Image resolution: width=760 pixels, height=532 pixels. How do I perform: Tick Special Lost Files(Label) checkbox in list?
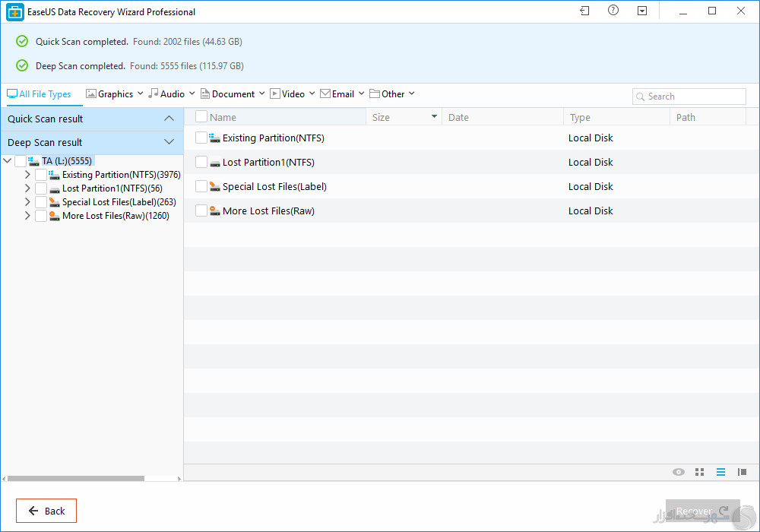[x=201, y=186]
